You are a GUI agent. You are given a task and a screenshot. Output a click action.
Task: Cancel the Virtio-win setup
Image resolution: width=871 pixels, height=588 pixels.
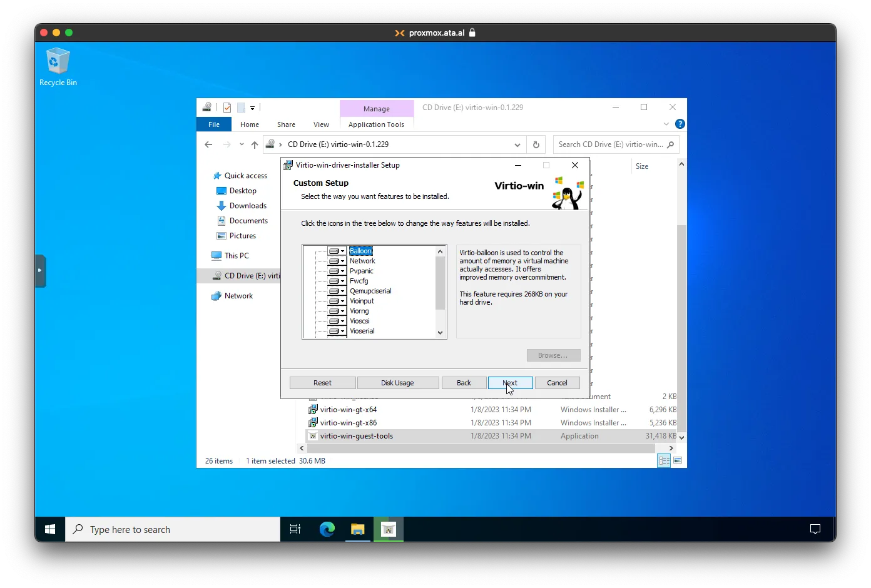(557, 383)
